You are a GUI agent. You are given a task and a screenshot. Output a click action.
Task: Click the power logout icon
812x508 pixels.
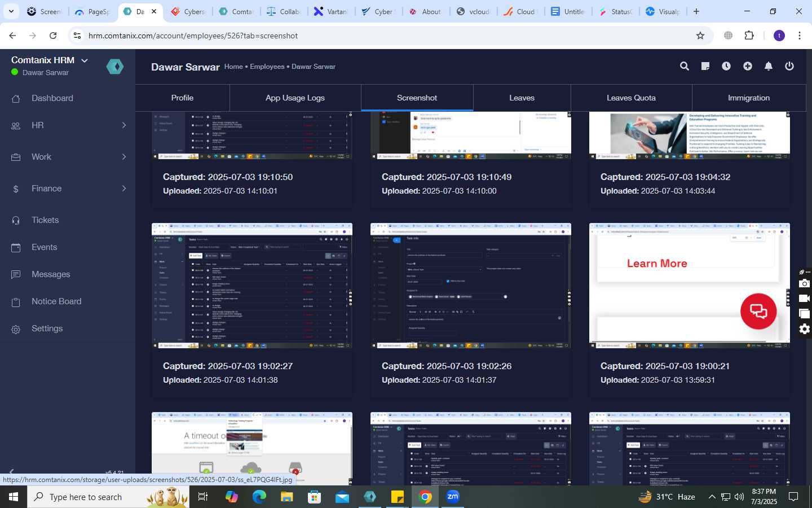[x=789, y=67]
